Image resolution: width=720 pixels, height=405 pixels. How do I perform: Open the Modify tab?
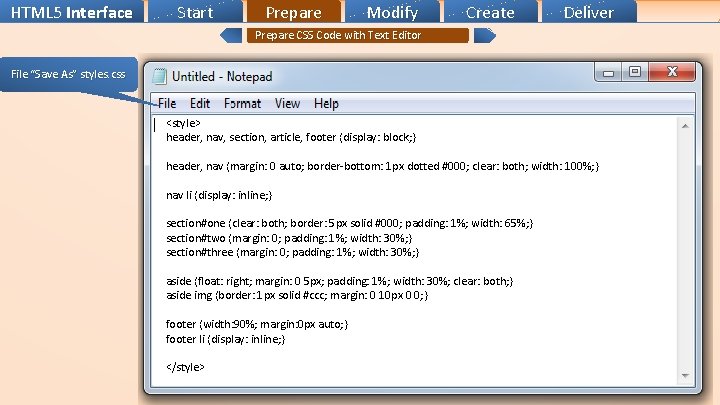(x=392, y=11)
